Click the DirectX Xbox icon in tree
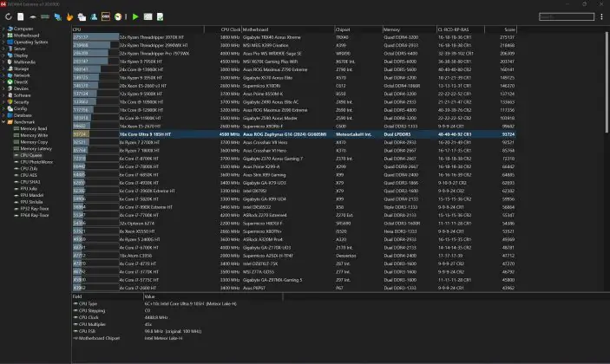 [x=10, y=82]
